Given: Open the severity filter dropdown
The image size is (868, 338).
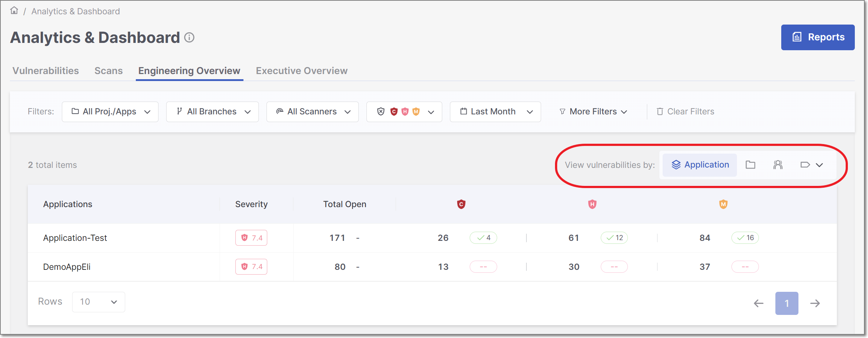Looking at the screenshot, I should (x=404, y=112).
